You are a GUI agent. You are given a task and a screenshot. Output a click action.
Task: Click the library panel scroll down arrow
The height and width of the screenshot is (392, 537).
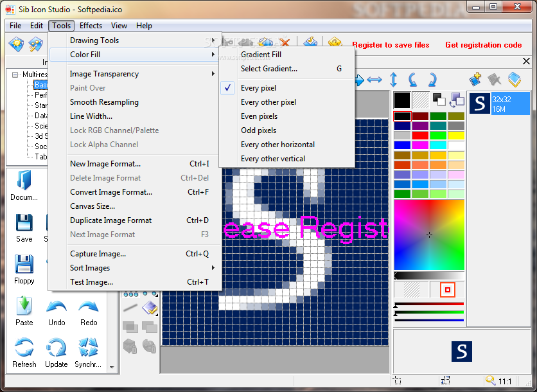[x=112, y=367]
